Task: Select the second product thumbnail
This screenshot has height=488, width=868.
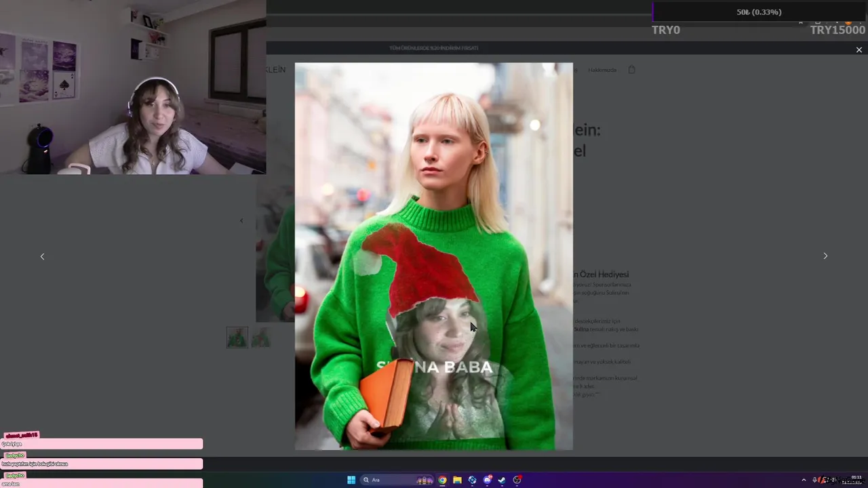Action: (x=261, y=337)
